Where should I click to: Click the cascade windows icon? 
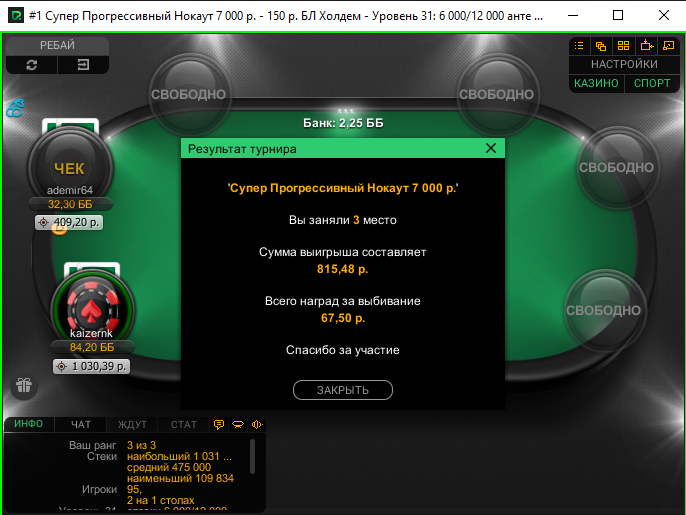tap(601, 46)
